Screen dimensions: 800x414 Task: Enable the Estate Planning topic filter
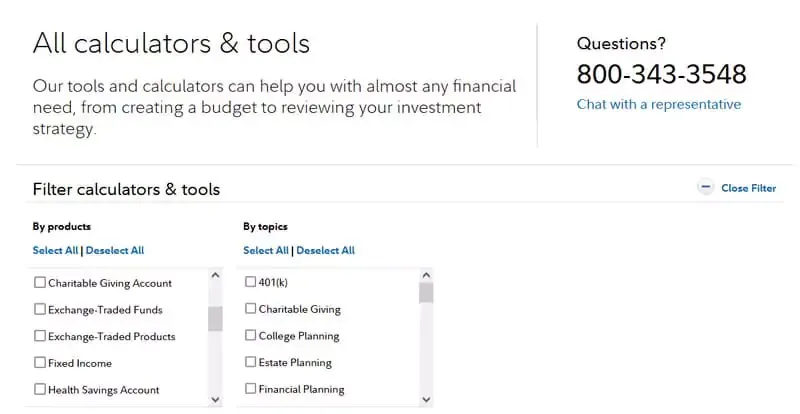tap(251, 362)
